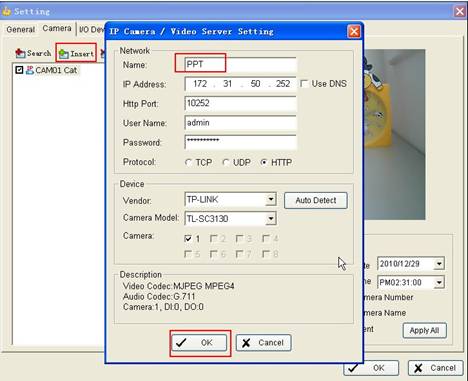Open the Camera Model dropdown TL-SC3130
This screenshot has height=381, width=468.
click(271, 219)
